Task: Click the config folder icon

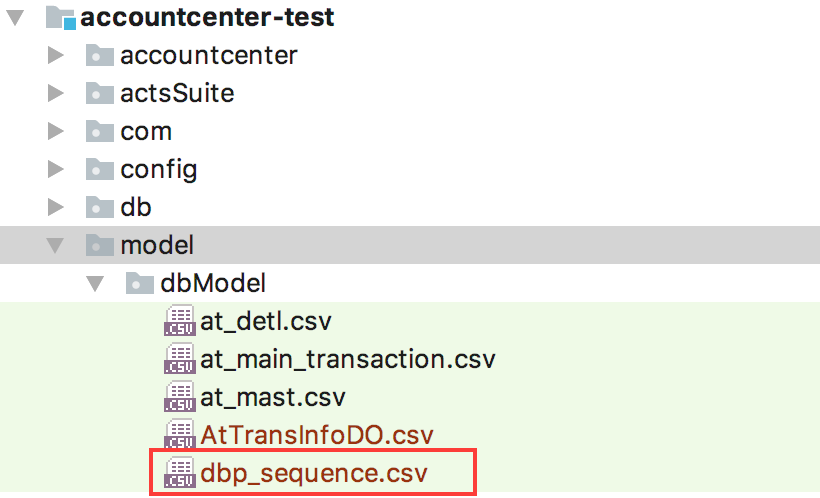Action: point(99,169)
